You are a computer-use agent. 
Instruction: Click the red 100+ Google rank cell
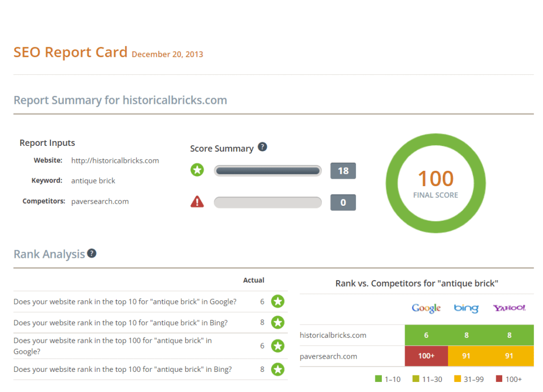click(x=426, y=356)
